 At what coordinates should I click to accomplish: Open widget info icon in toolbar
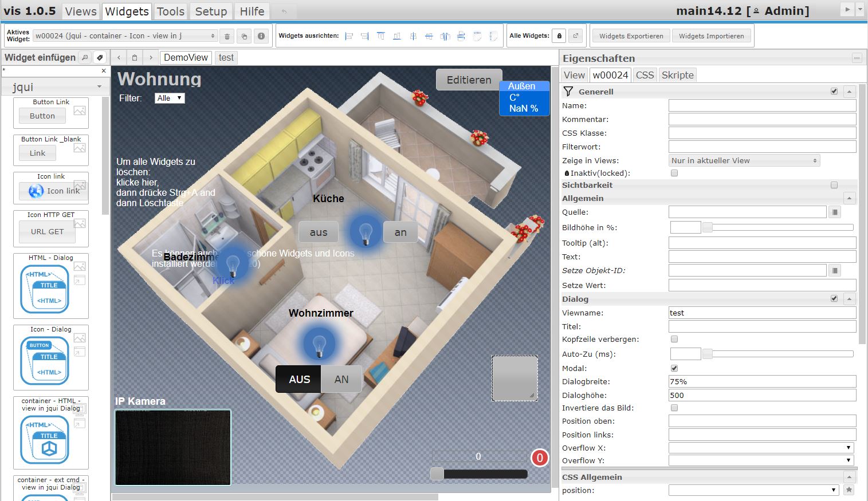(x=261, y=36)
